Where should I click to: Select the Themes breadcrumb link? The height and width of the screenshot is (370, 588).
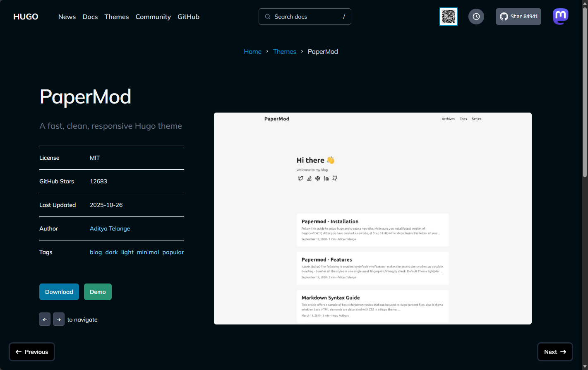coord(284,51)
